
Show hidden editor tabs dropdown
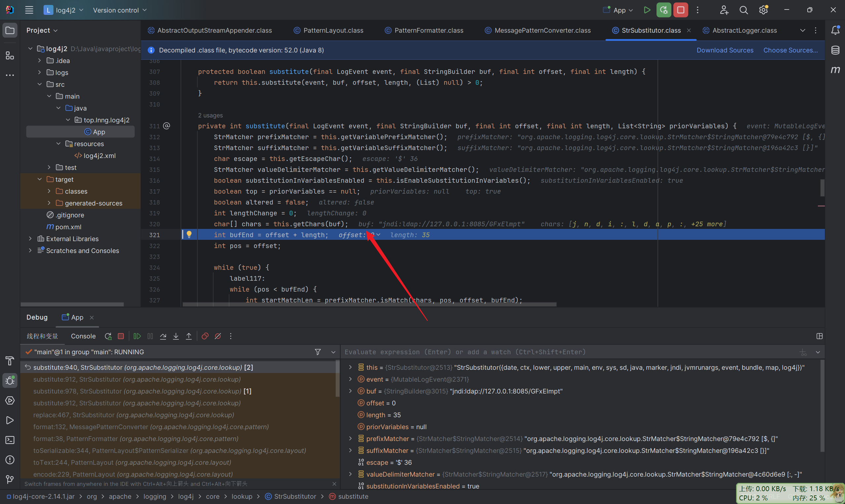click(802, 30)
